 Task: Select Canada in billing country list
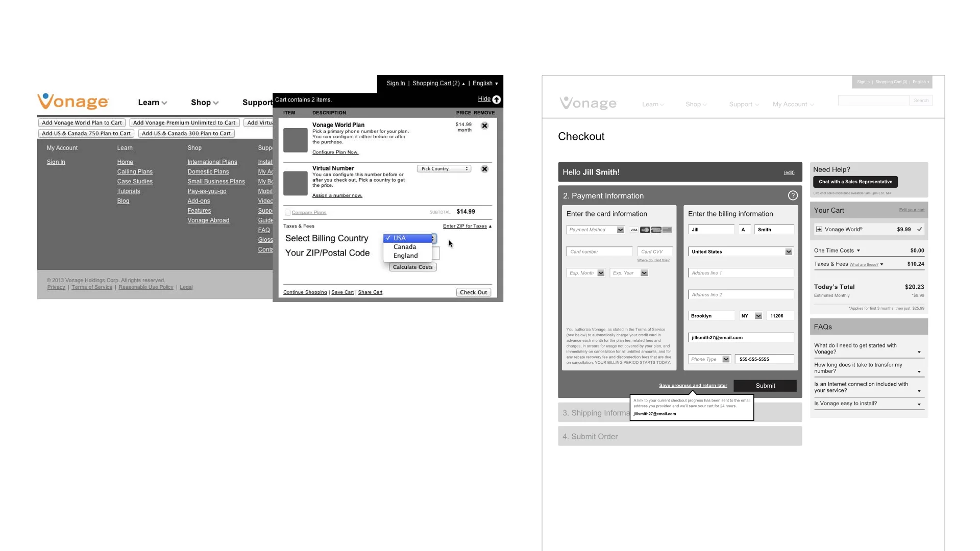405,247
